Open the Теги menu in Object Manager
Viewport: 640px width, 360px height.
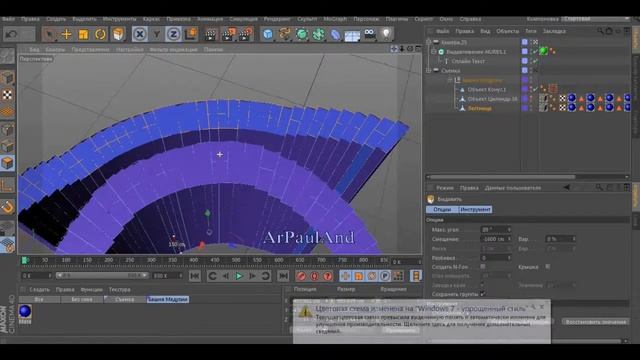531,31
